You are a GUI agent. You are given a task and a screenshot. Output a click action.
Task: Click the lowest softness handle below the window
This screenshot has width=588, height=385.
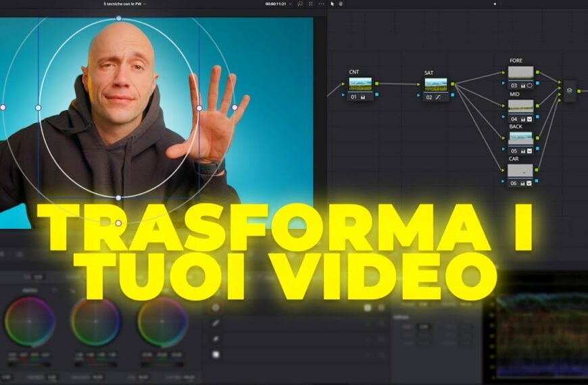click(x=118, y=223)
